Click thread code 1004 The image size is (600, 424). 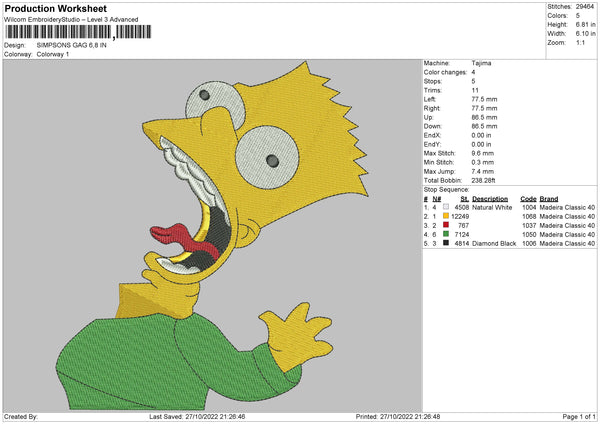tap(529, 207)
